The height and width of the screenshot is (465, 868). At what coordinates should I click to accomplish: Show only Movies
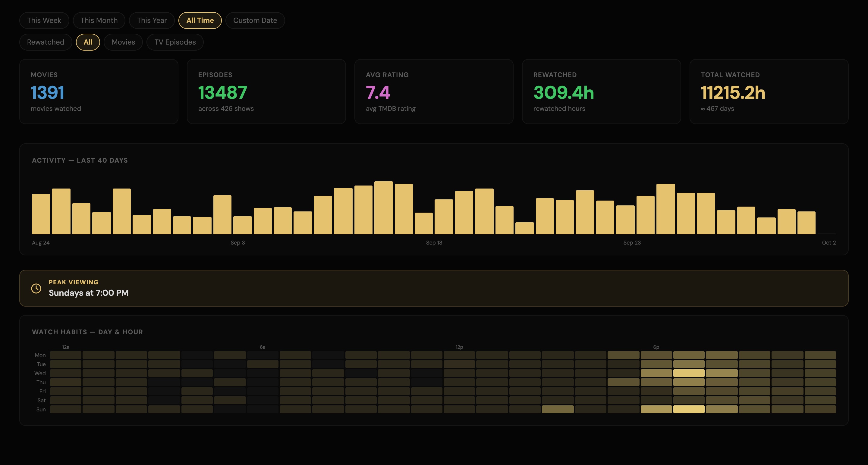point(123,42)
